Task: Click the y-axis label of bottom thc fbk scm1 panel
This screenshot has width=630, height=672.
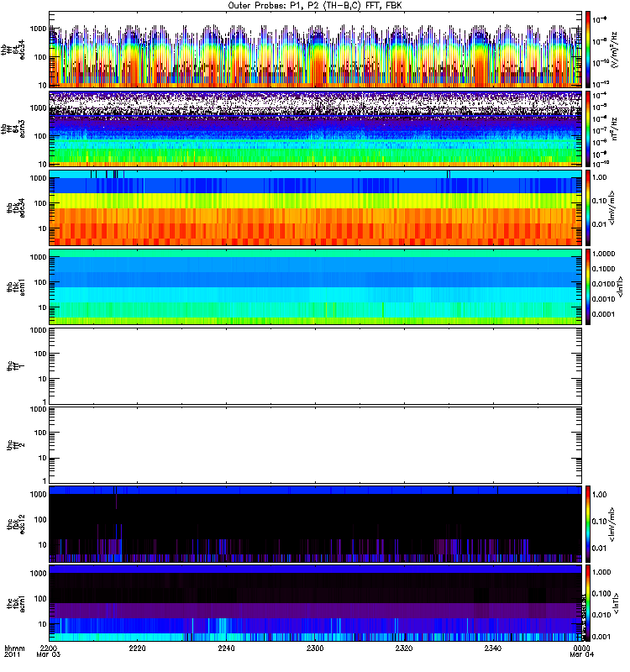Action: [16, 603]
